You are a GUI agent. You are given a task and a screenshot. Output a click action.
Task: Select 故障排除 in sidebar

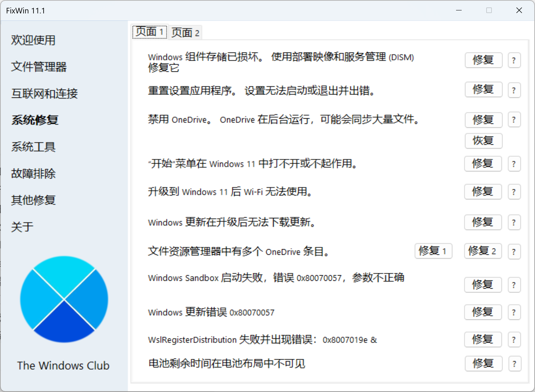[34, 174]
